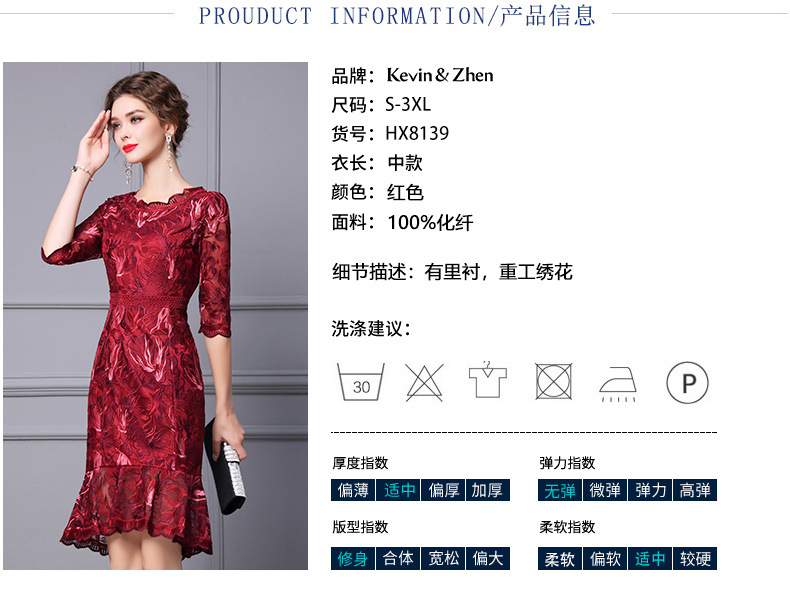Choose the 修身 fit option
Image resolution: width=790 pixels, height=600 pixels.
click(x=353, y=558)
